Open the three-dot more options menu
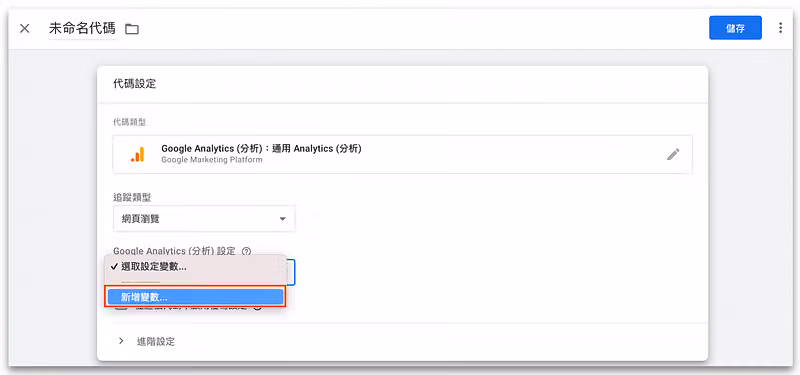 click(x=780, y=28)
